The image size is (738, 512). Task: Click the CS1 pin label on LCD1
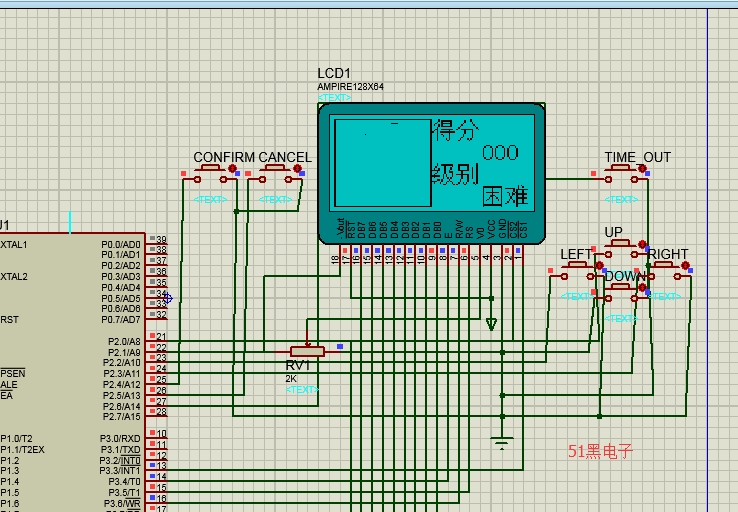coord(523,230)
